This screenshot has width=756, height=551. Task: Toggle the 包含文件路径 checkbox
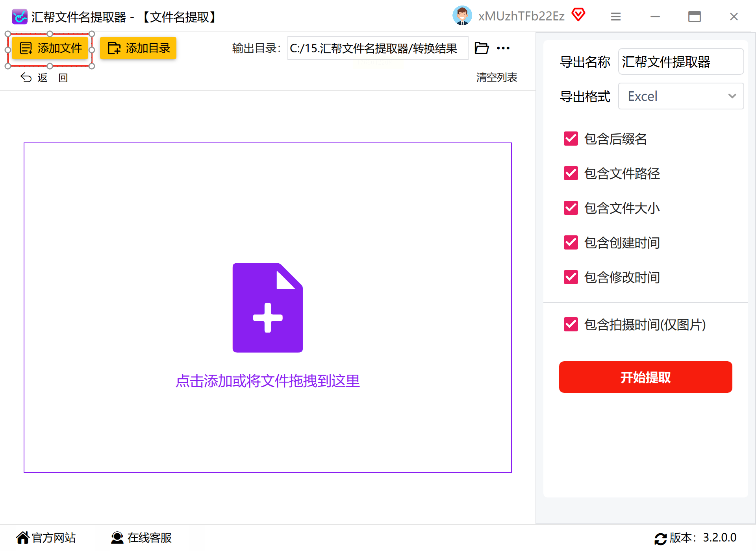click(x=571, y=173)
